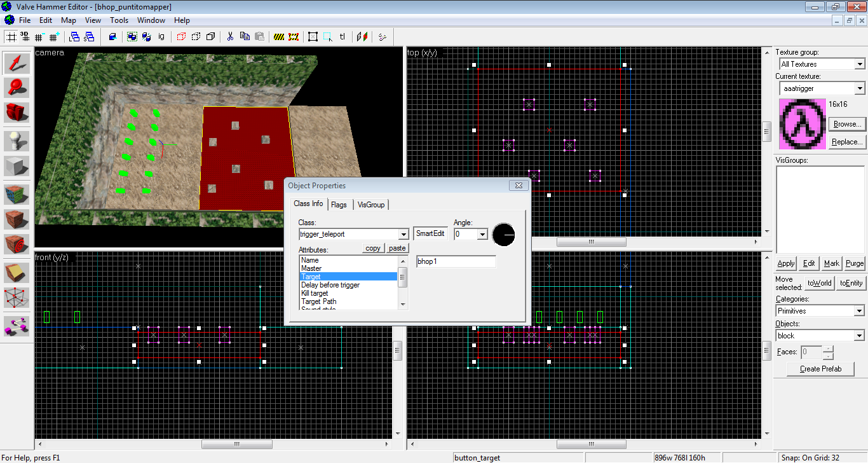This screenshot has width=868, height=463.
Task: Click the Carve toolbar icon
Action: coord(113,37)
